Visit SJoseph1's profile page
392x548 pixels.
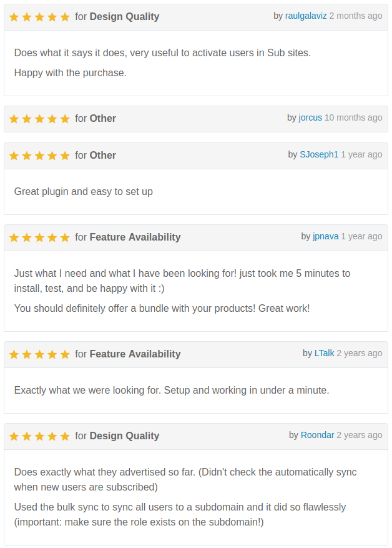pyautogui.click(x=319, y=154)
